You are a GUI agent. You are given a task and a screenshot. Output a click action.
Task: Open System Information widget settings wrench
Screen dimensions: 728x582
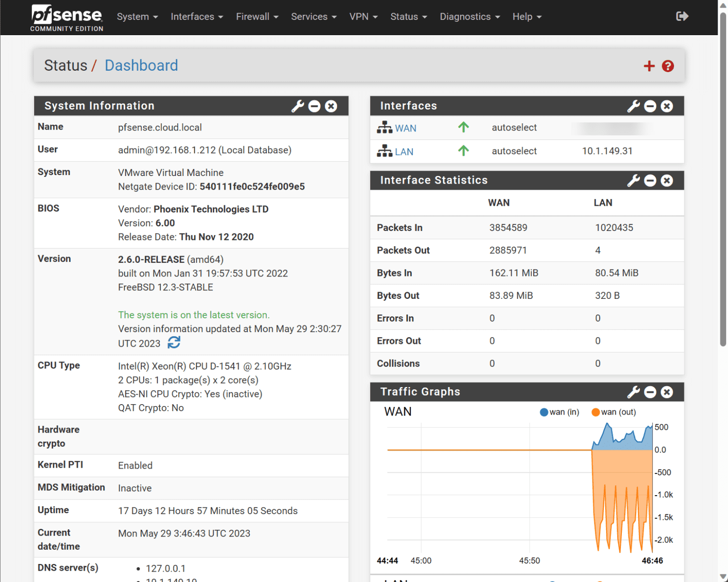click(298, 106)
